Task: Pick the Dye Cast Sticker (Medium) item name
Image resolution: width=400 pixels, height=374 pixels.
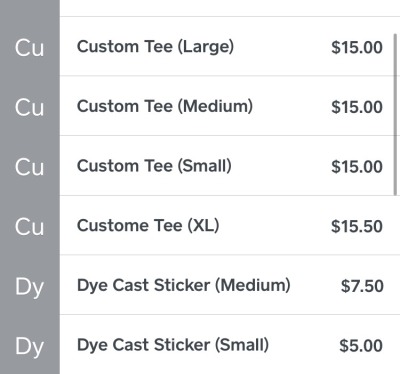Action: point(184,286)
